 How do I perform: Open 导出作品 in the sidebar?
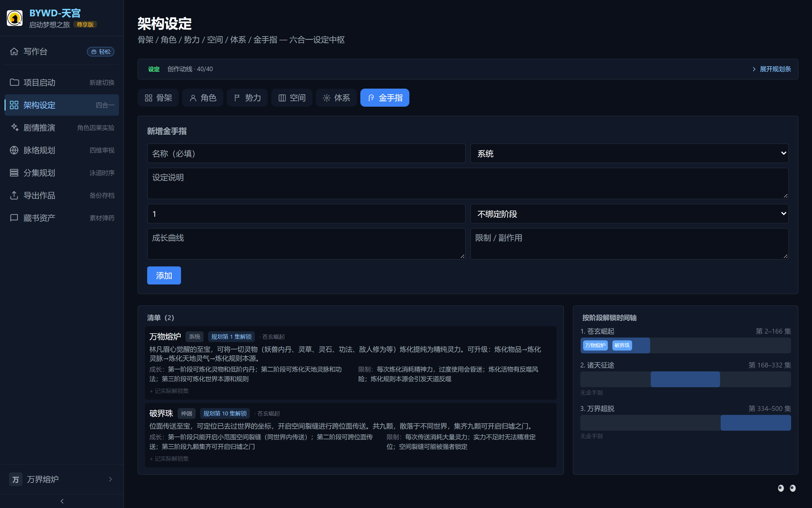click(x=62, y=195)
